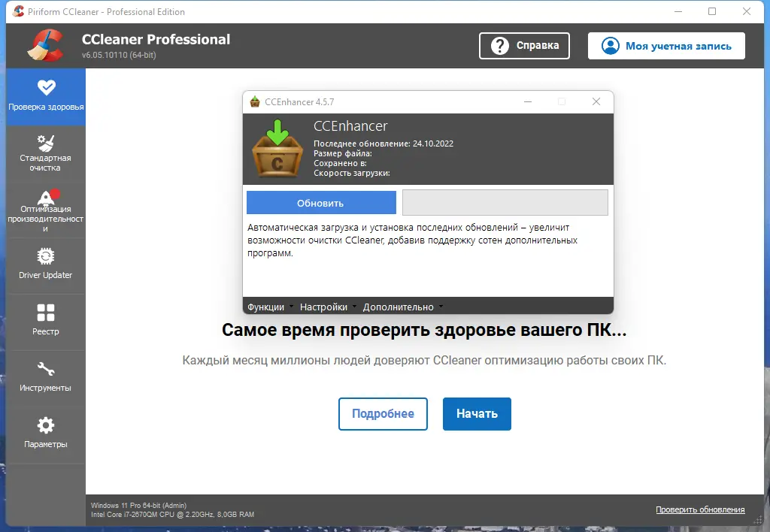
Task: Open the Справка help button
Action: coord(524,46)
